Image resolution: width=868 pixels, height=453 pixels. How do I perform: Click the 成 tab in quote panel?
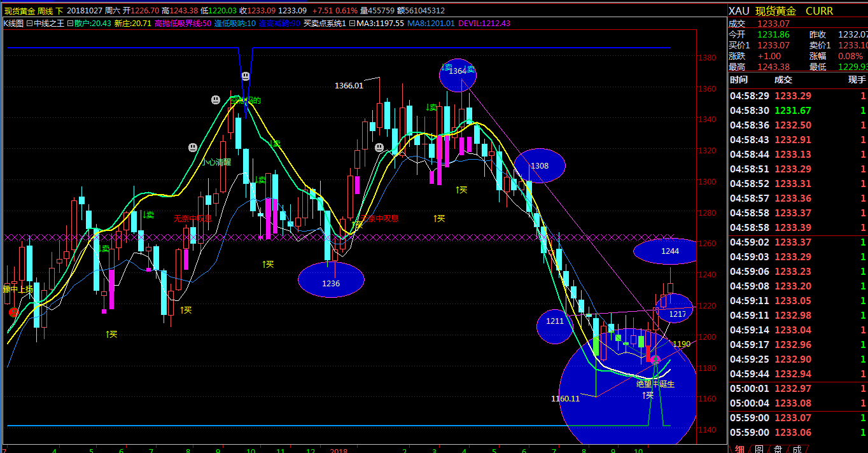797,449
